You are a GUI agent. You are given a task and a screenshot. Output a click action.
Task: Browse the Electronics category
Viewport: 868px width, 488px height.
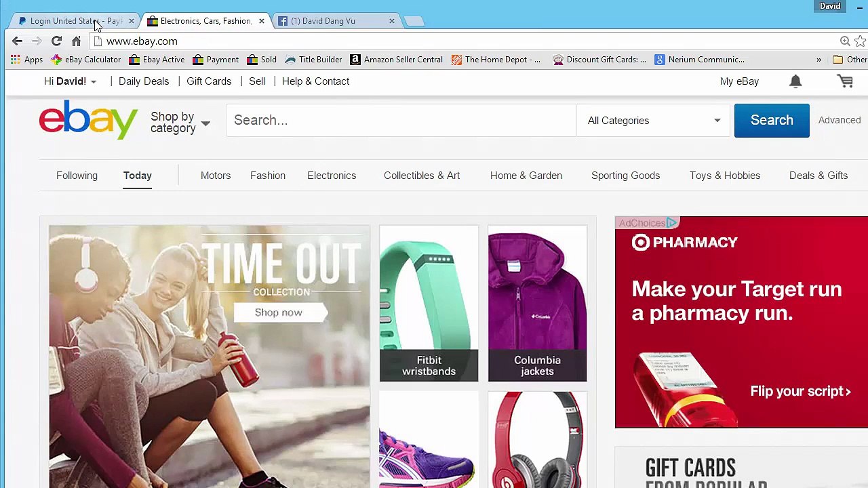[332, 176]
